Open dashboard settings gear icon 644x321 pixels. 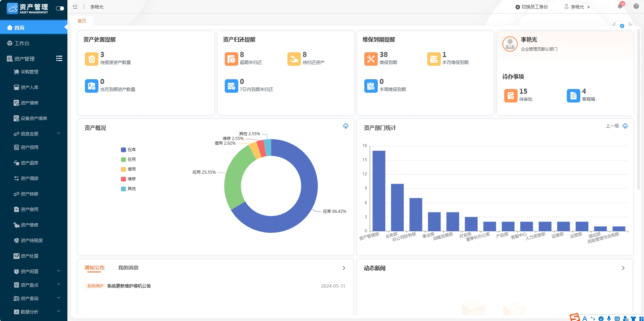[x=622, y=26]
